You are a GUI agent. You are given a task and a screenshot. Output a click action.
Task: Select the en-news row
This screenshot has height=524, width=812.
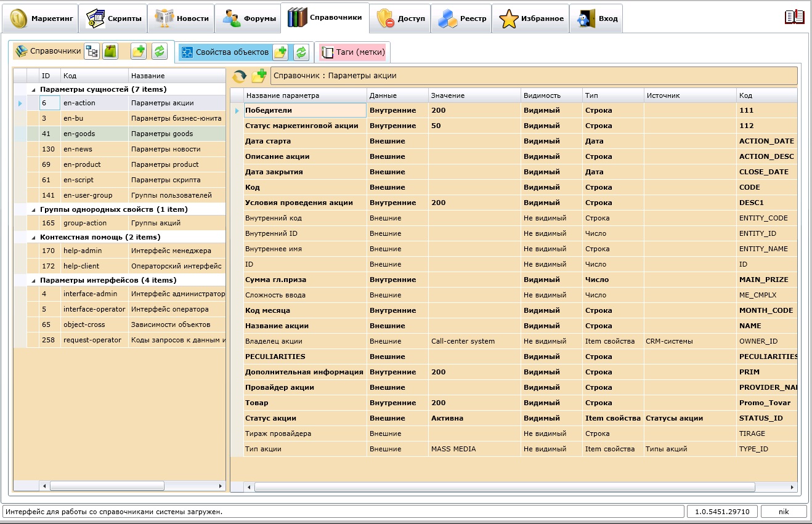pyautogui.click(x=120, y=149)
